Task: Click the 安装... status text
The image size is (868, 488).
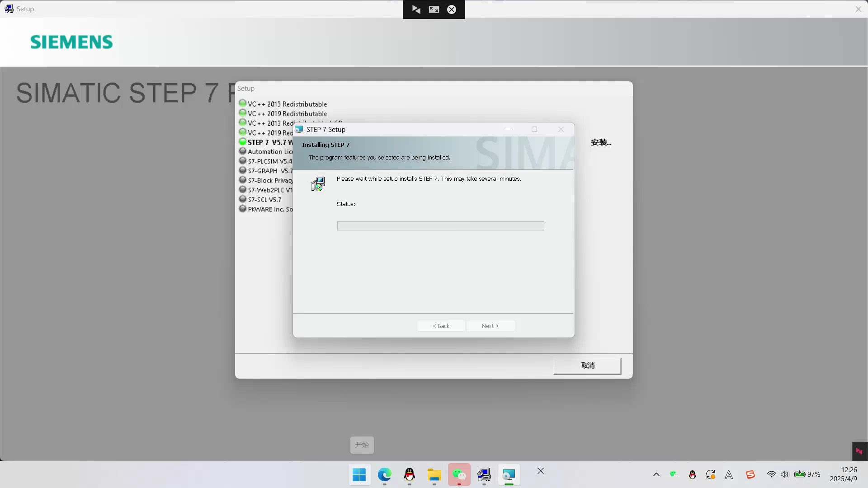Action: [601, 142]
